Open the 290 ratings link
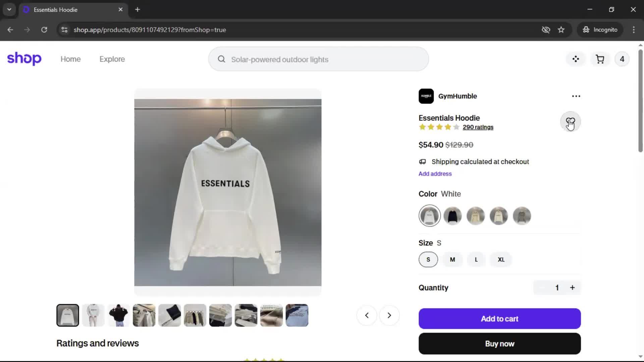Screen dimensions: 644x362 coord(478,127)
